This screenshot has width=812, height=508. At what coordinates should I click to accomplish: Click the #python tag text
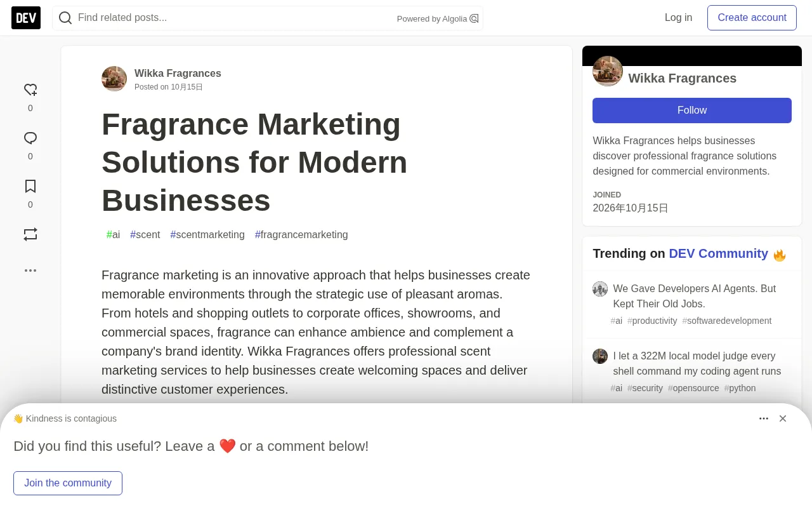(740, 389)
